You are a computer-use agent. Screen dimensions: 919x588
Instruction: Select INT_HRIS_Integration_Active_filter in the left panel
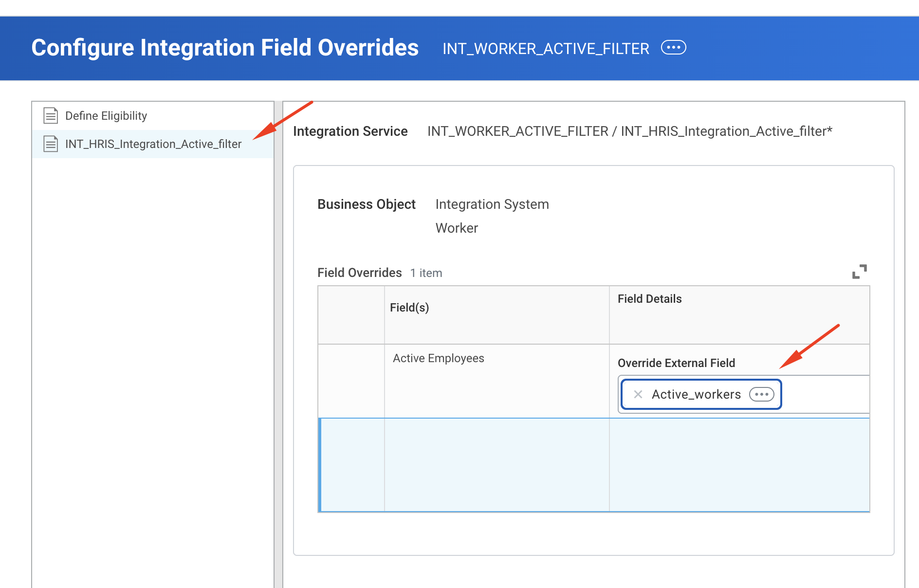pyautogui.click(x=153, y=144)
